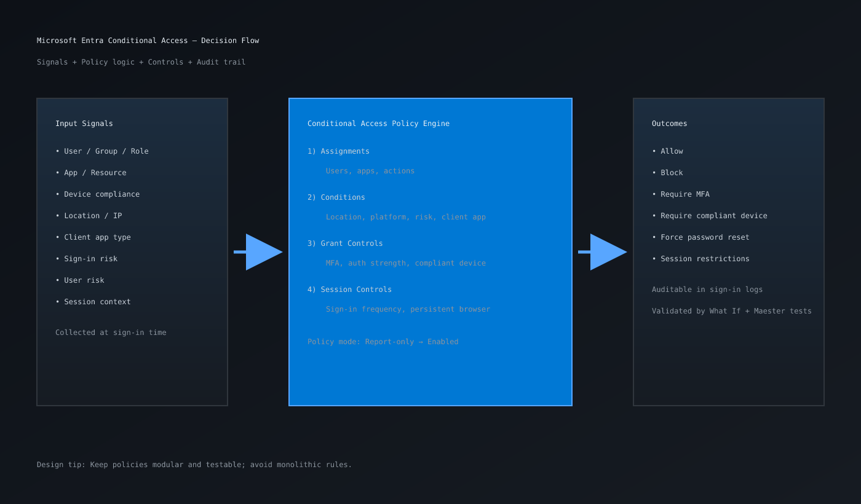This screenshot has height=504, width=861.
Task: Select the '4) Session Controls' step
Action: tap(349, 289)
